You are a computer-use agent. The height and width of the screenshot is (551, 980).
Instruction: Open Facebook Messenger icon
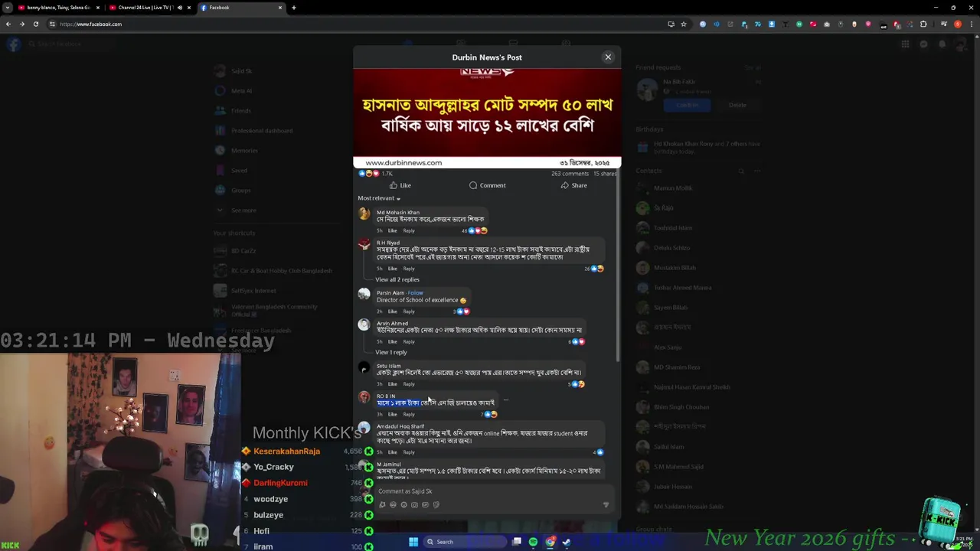pyautogui.click(x=923, y=44)
